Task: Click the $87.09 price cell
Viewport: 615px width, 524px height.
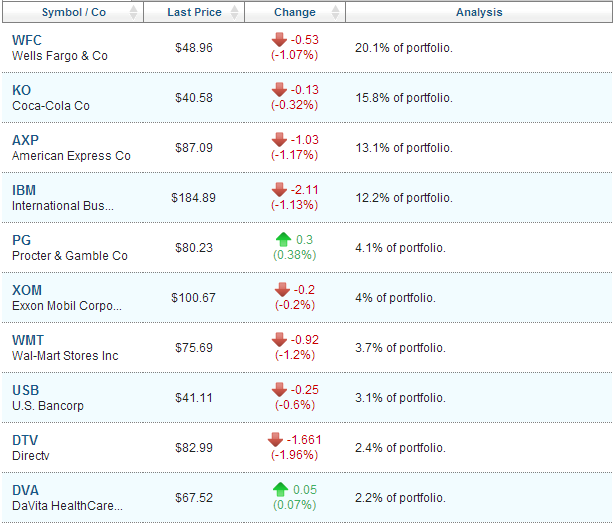Action: click(194, 148)
